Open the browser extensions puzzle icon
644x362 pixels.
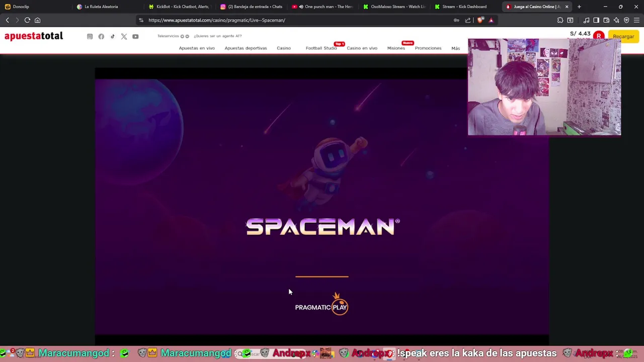[x=560, y=20]
